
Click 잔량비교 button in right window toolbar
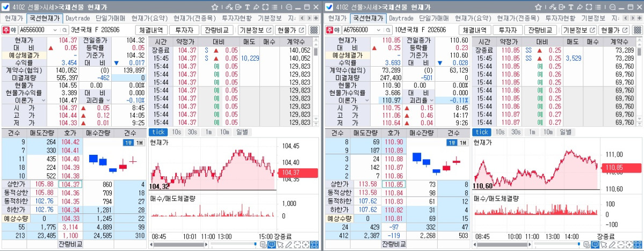click(x=540, y=30)
